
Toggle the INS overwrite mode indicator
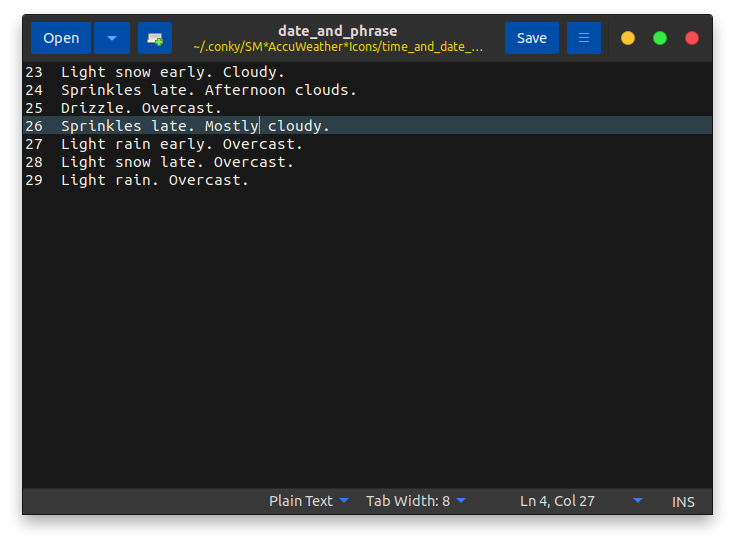(683, 502)
